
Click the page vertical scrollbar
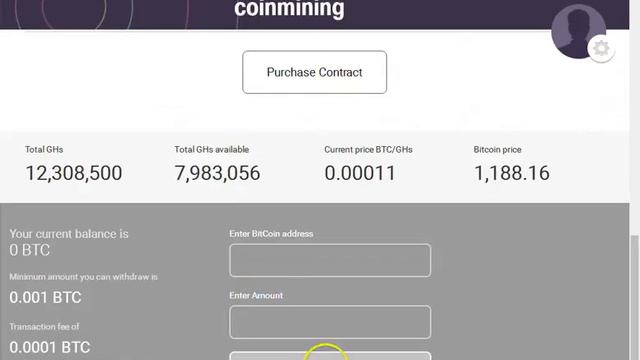pos(635,298)
